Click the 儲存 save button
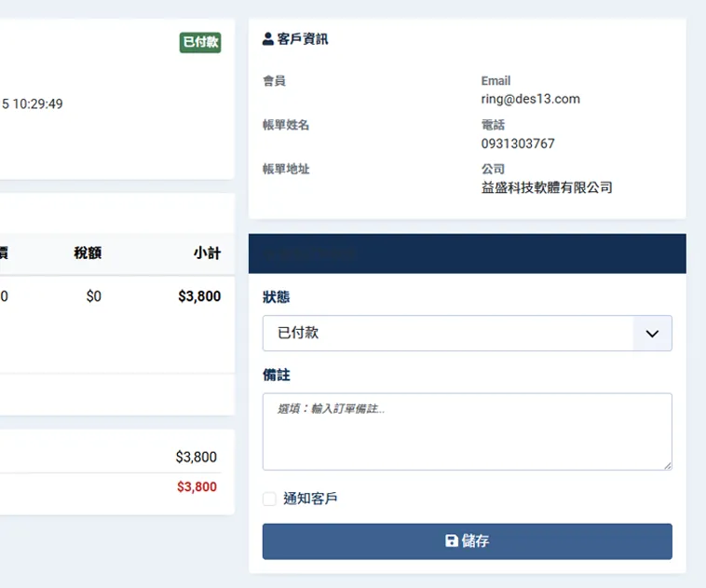 pyautogui.click(x=467, y=541)
